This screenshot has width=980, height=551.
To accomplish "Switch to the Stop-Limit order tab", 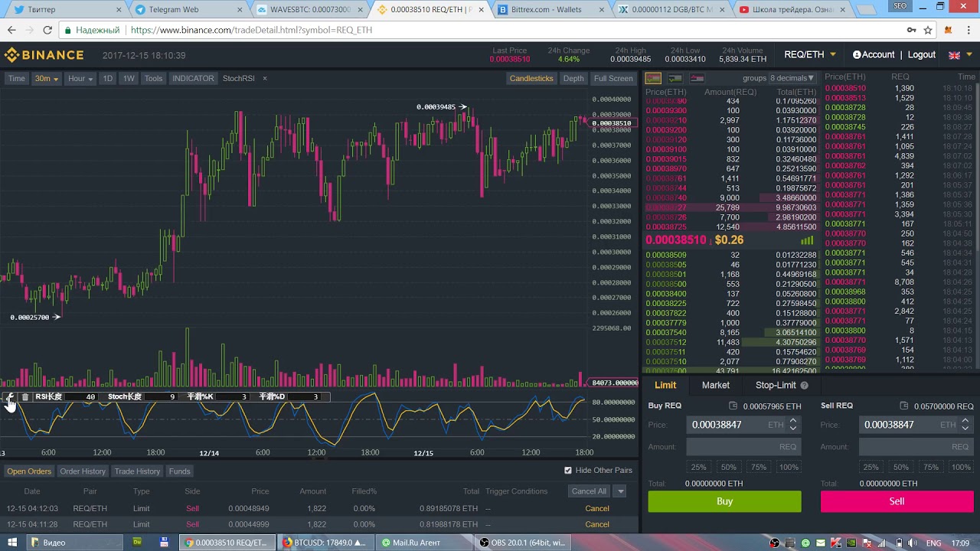I will tap(776, 385).
